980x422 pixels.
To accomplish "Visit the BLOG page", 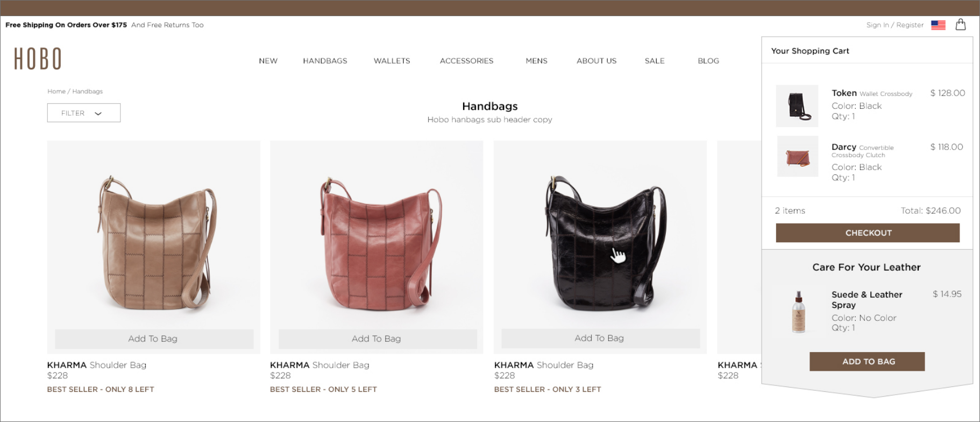I will click(708, 61).
